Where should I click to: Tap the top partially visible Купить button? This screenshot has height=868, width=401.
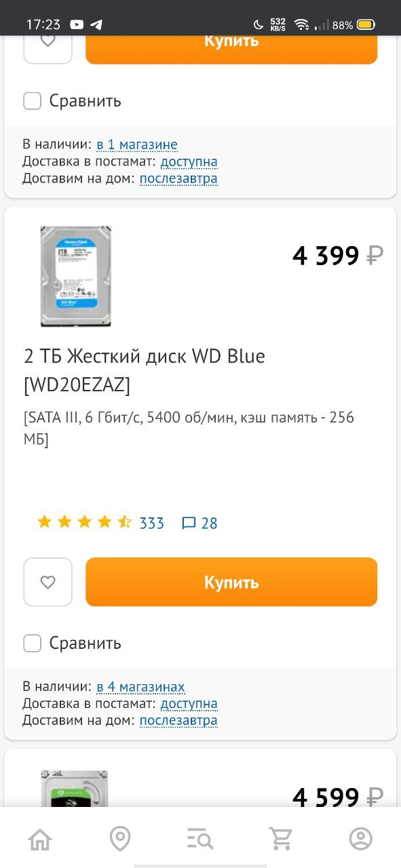coord(231,50)
